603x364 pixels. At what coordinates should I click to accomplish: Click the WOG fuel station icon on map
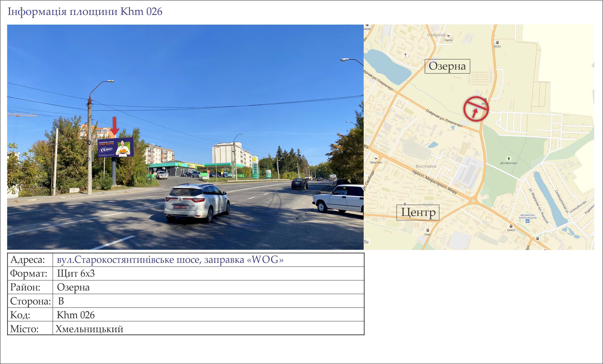click(x=497, y=43)
